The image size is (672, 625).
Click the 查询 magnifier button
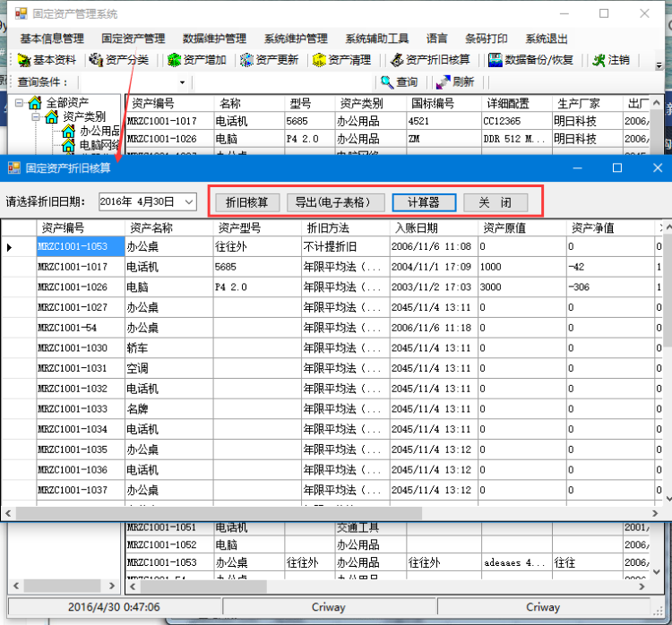click(400, 81)
